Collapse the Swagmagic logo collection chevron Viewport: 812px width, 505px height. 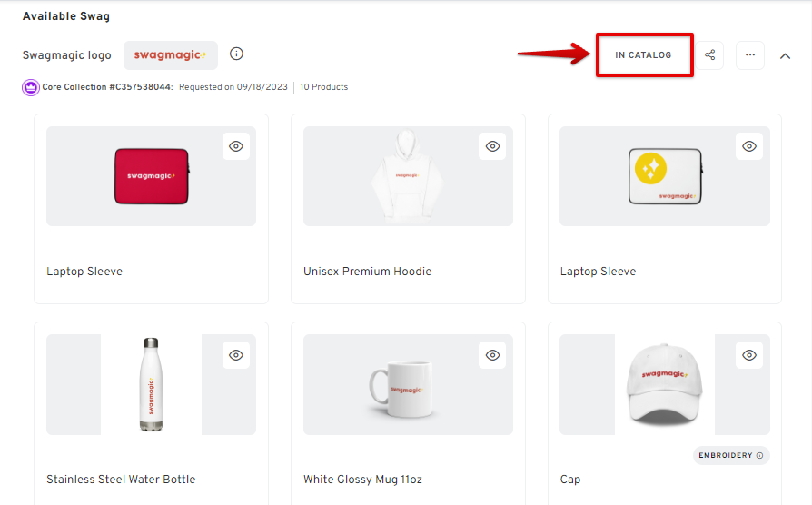785,56
